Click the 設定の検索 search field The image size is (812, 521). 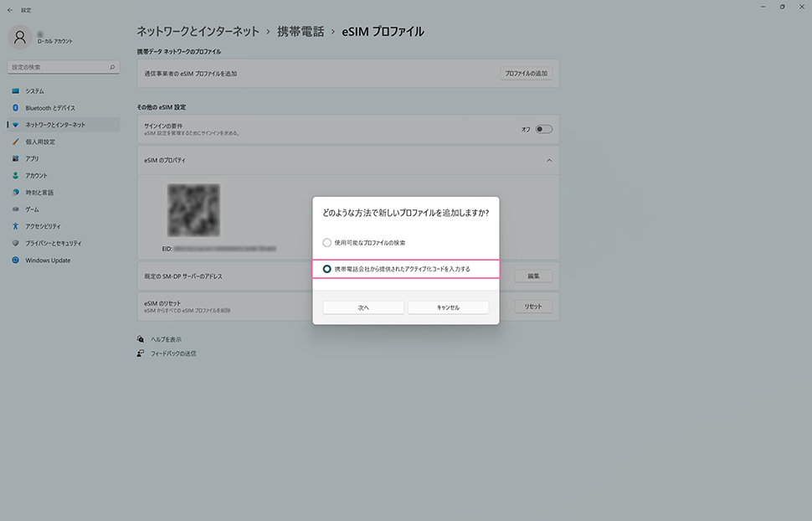[x=59, y=67]
